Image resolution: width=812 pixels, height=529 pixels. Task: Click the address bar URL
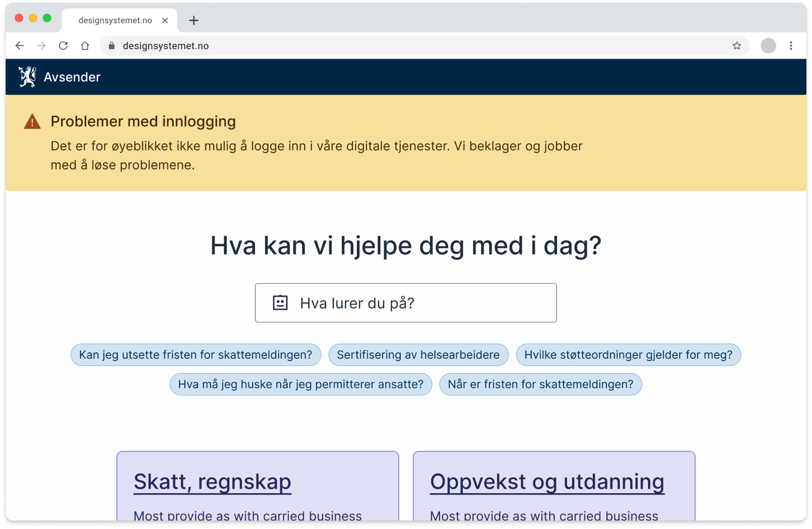coord(166,46)
